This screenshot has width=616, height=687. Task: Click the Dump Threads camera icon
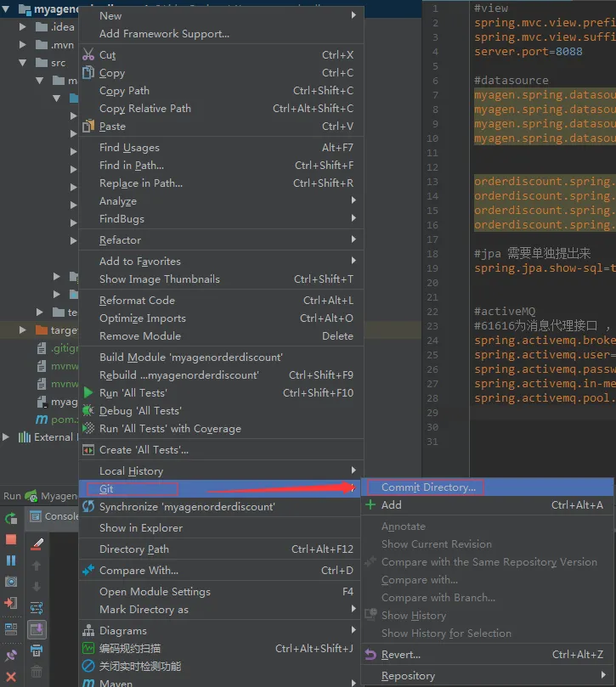11,582
